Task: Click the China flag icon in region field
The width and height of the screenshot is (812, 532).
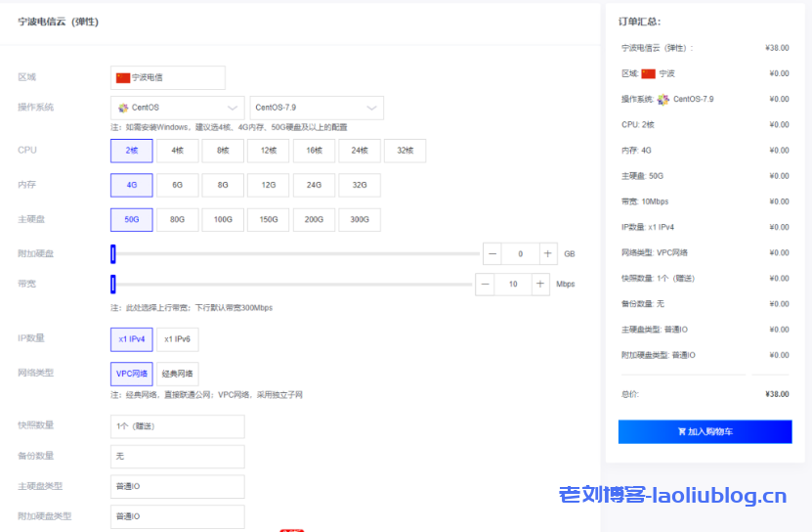Action: tap(123, 77)
